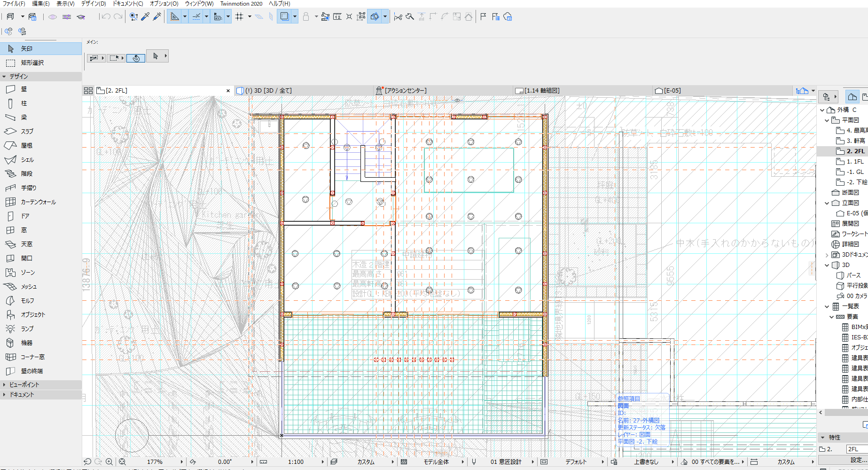Expand the 3Dドキュメント navigator node

pos(827,255)
